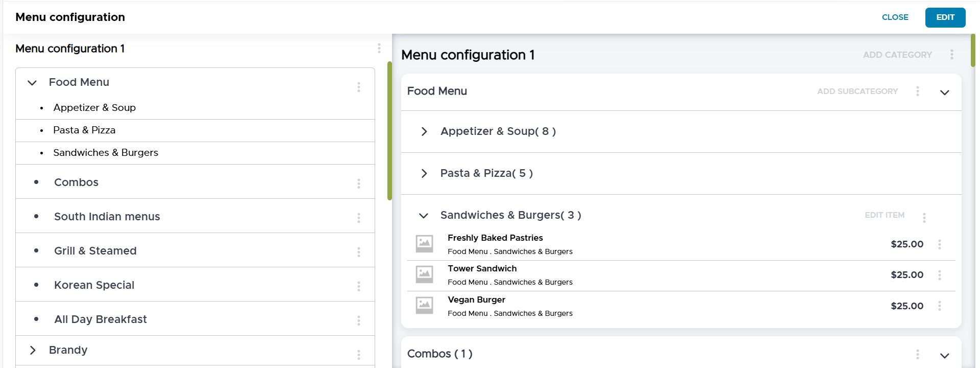Open options menu for Combos in left list
This screenshot has width=980, height=368.
click(x=359, y=183)
